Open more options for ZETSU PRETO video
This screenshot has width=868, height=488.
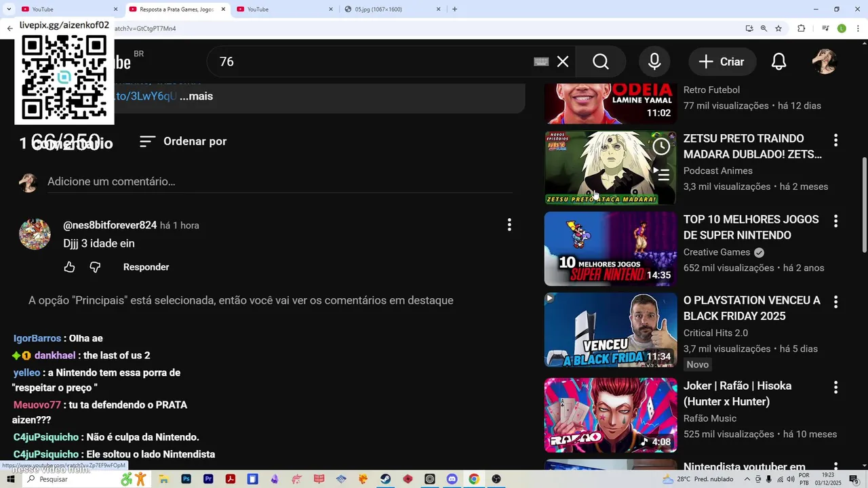click(835, 140)
